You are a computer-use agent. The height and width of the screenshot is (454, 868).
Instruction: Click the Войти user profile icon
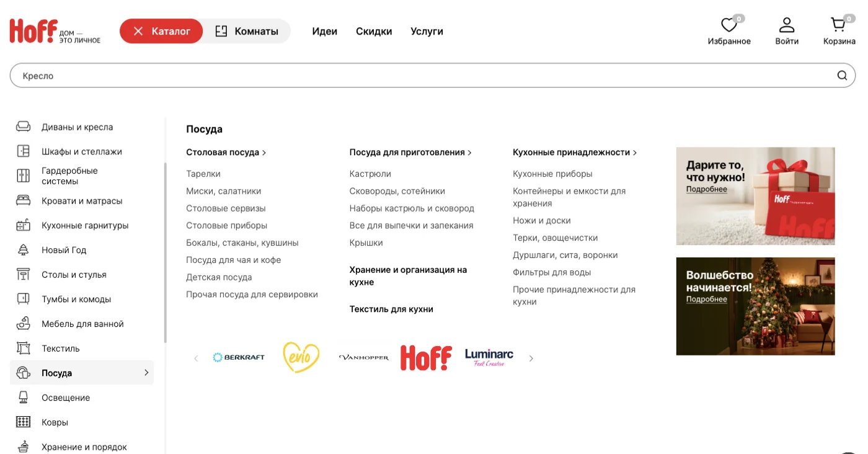coord(786,25)
